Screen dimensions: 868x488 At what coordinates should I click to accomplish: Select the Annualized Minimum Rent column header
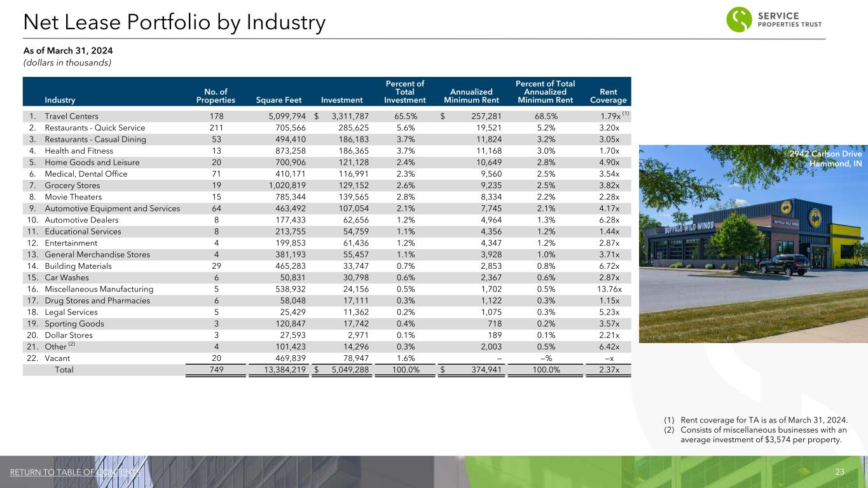click(471, 96)
